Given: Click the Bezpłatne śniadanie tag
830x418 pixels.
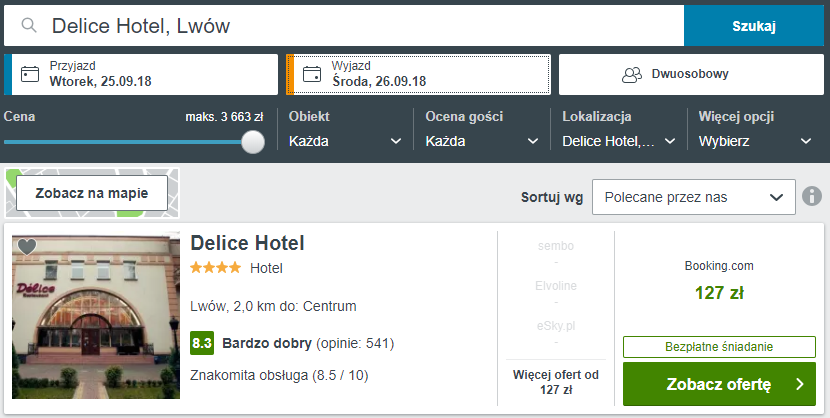Looking at the screenshot, I should pos(719,347).
